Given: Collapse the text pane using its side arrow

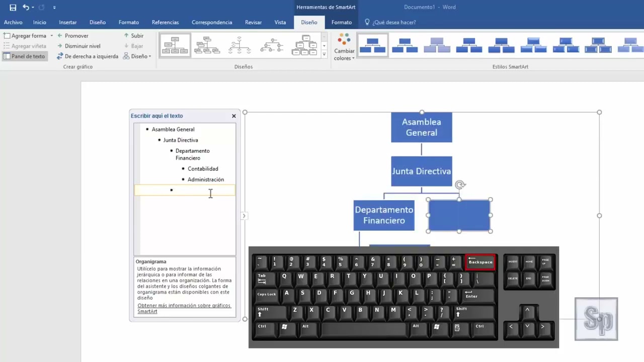Looking at the screenshot, I should 244,216.
